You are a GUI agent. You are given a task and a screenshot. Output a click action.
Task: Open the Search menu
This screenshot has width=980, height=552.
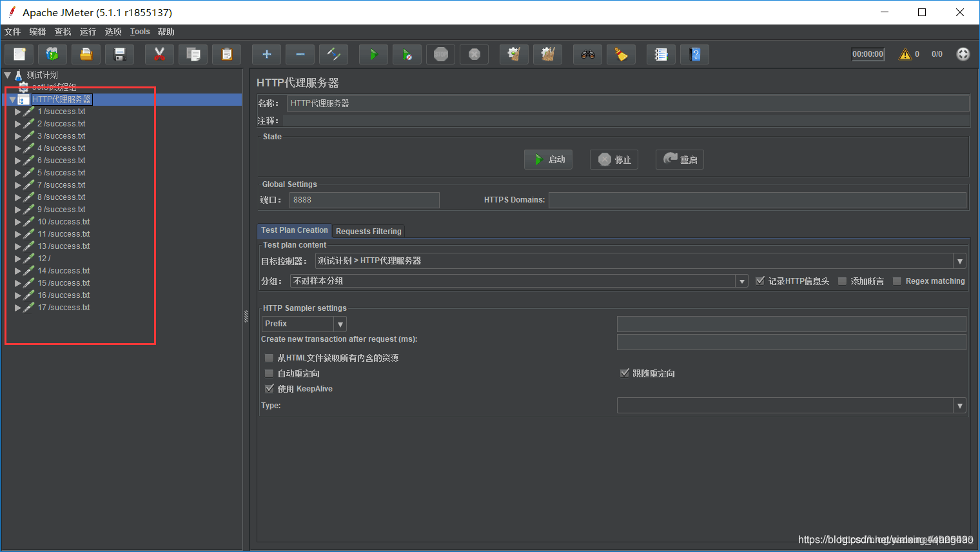[63, 32]
